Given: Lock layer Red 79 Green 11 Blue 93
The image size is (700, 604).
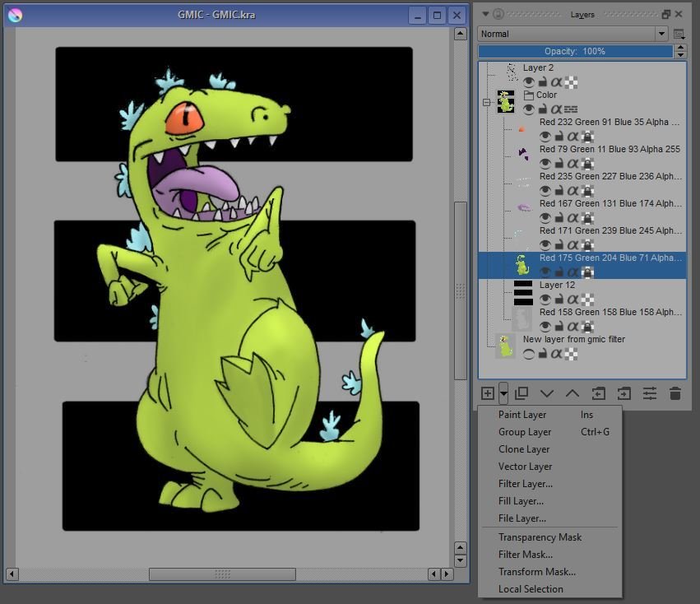Looking at the screenshot, I should [x=559, y=164].
